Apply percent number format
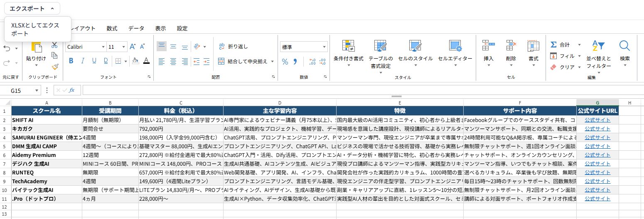Viewport: 644px width, 219px height. [x=285, y=62]
